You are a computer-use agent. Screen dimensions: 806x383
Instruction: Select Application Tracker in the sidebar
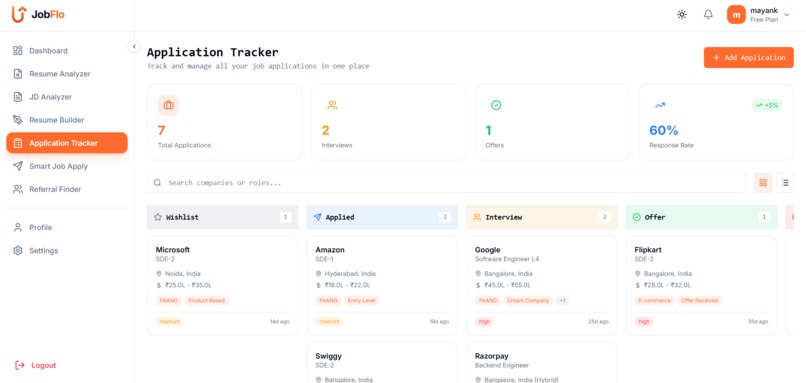coord(67,143)
